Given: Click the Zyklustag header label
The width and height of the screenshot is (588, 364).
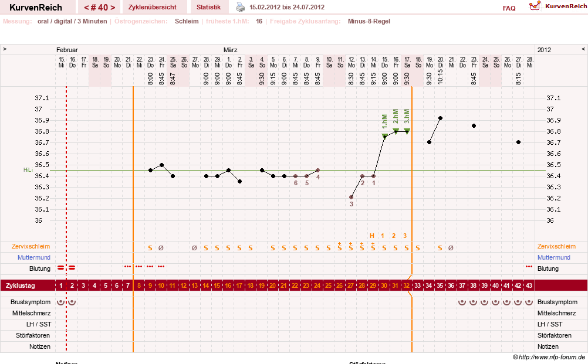Looking at the screenshot, I should (x=21, y=285).
